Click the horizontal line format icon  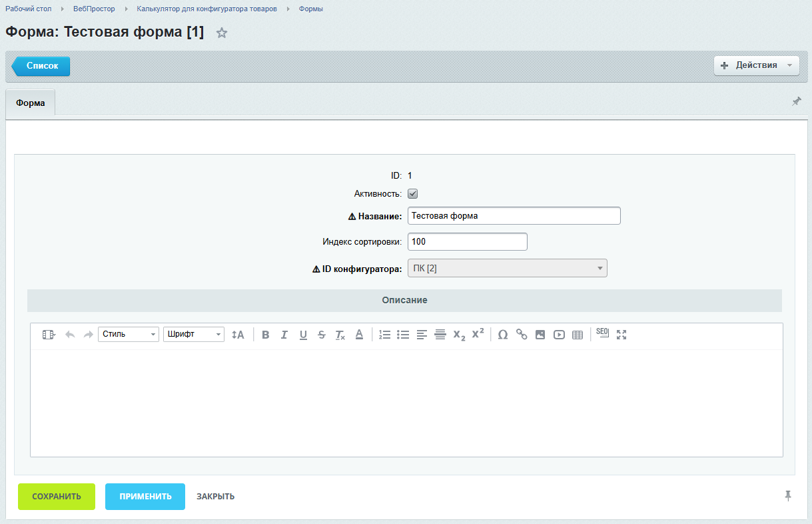(440, 335)
